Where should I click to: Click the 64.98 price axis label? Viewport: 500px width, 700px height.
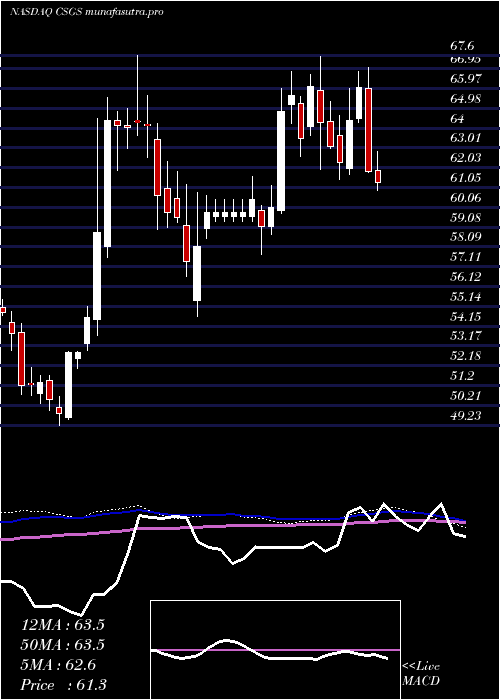click(x=466, y=99)
